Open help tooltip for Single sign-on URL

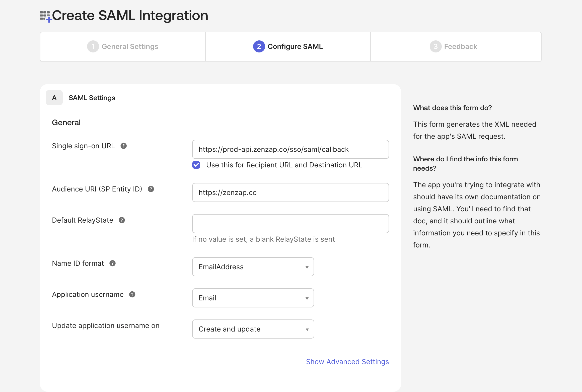123,146
